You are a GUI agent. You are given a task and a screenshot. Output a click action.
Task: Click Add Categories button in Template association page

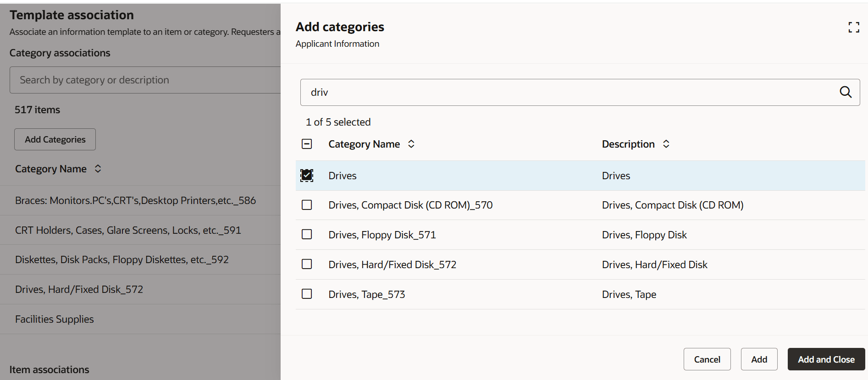pos(55,139)
